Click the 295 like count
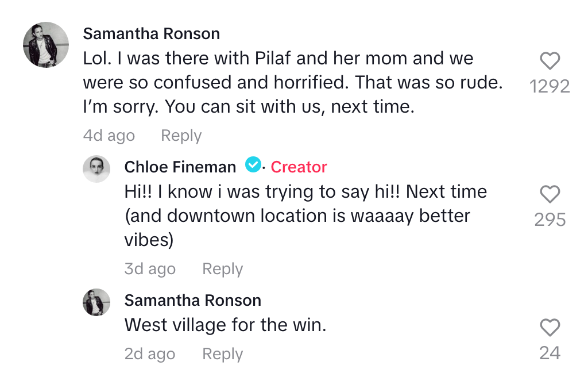The width and height of the screenshot is (588, 369). 549,219
